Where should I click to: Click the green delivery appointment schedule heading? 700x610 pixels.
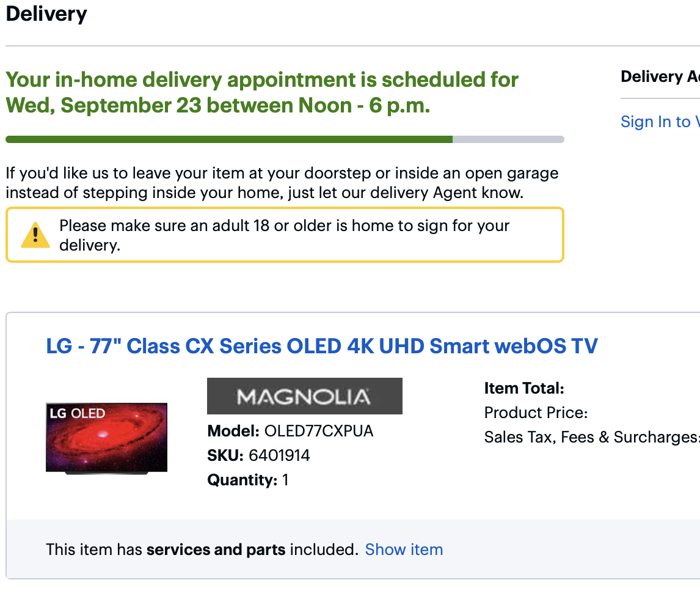(262, 92)
